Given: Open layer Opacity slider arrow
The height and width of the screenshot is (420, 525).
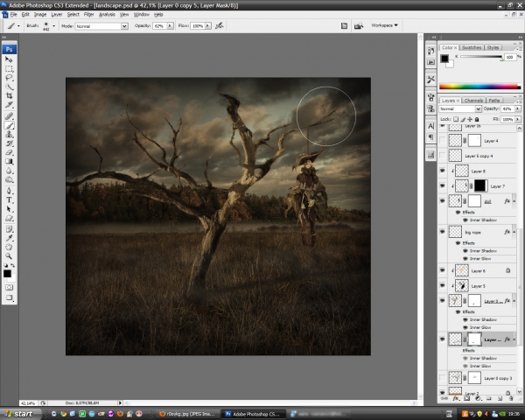Looking at the screenshot, I should (518, 108).
